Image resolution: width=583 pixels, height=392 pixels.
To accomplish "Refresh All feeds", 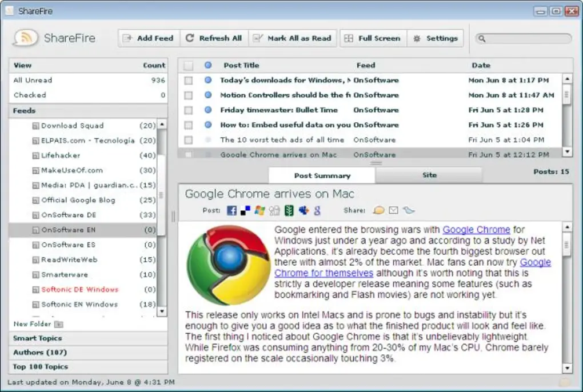I will tap(214, 38).
